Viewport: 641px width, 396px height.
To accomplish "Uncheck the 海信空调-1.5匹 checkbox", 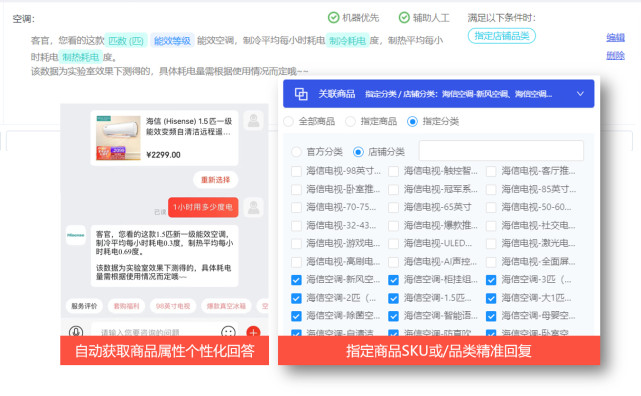I will [394, 298].
